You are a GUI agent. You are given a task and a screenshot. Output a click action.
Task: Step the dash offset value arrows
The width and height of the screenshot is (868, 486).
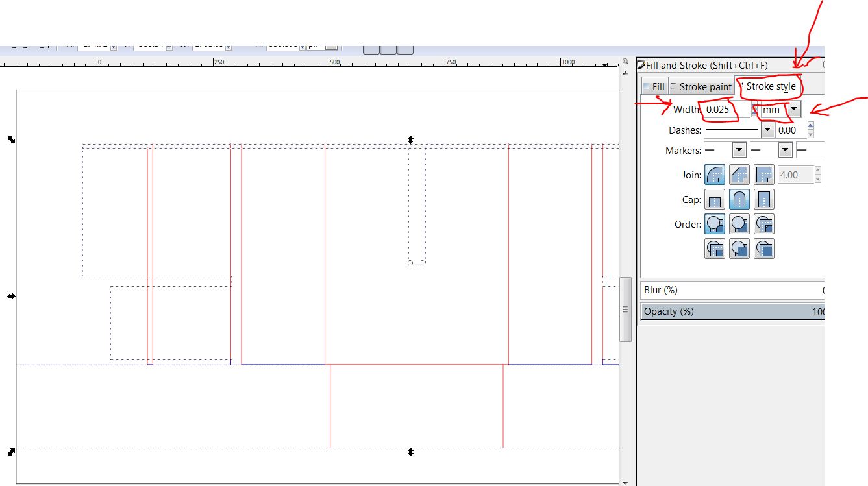pyautogui.click(x=811, y=130)
